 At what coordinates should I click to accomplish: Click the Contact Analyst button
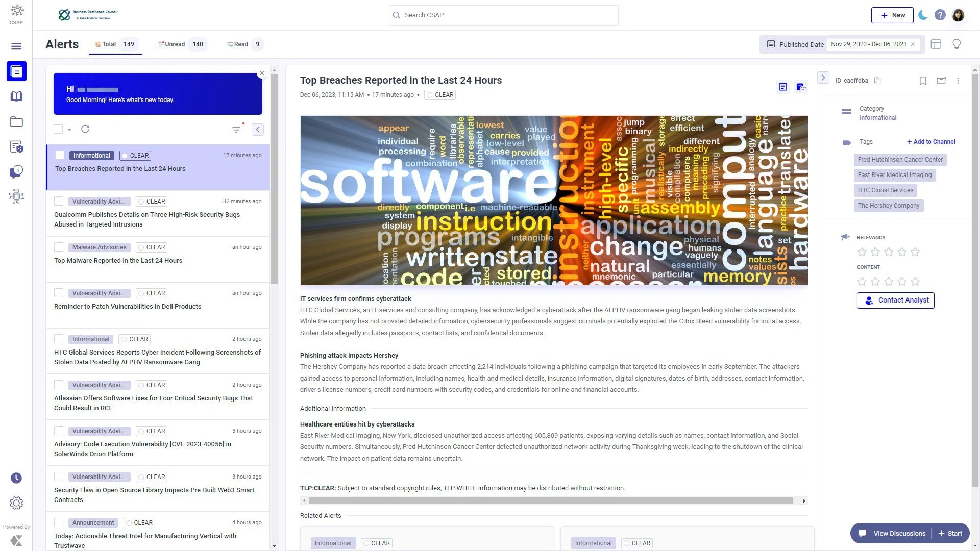(x=895, y=300)
